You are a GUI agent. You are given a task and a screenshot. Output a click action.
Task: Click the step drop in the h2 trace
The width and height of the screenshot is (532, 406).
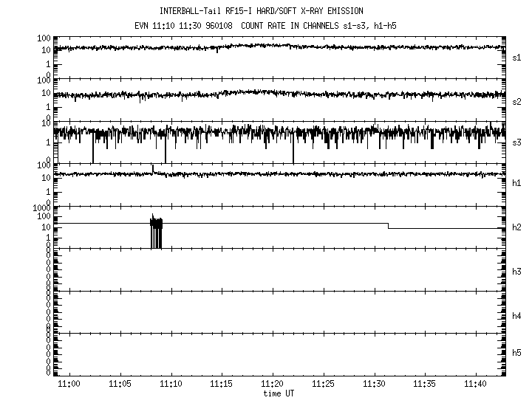click(x=389, y=226)
